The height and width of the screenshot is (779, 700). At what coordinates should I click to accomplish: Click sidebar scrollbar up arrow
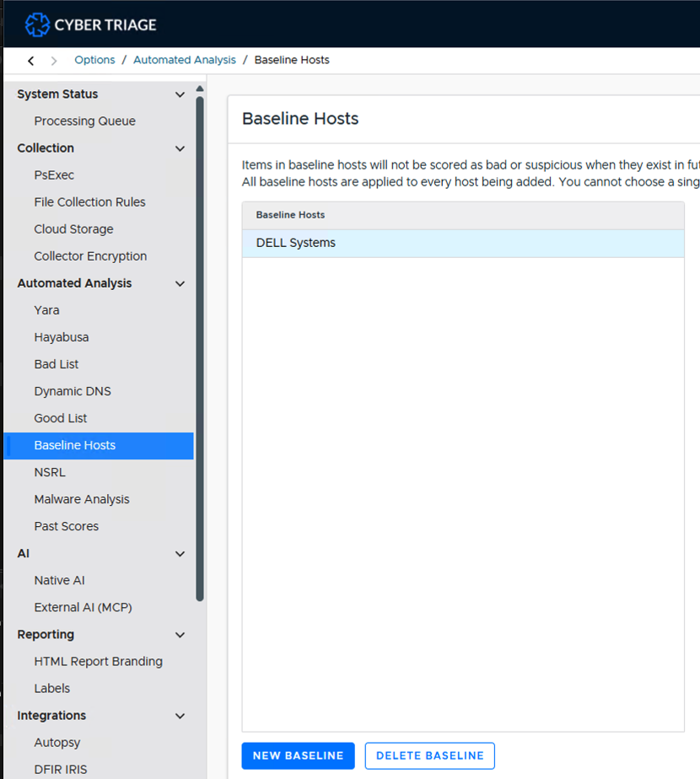click(200, 89)
